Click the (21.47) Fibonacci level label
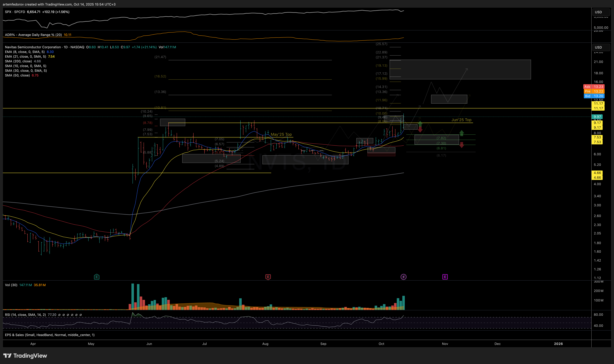The width and height of the screenshot is (614, 364). (x=160, y=57)
